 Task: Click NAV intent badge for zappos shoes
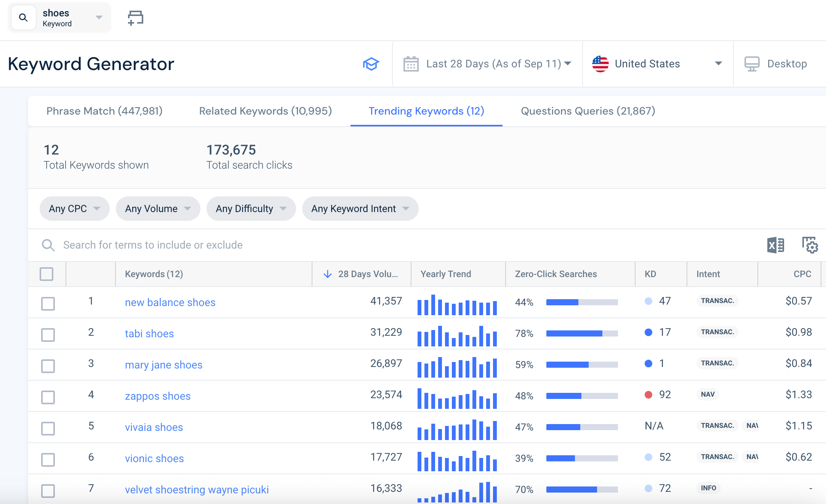[x=708, y=394]
